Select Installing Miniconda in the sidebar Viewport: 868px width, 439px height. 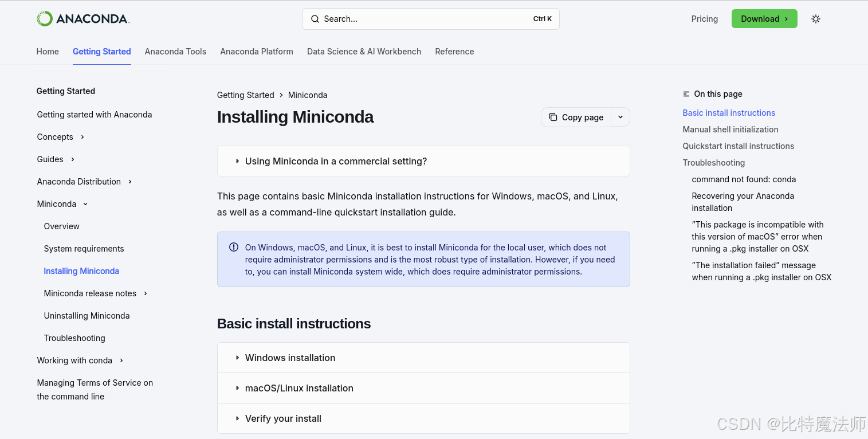81,271
